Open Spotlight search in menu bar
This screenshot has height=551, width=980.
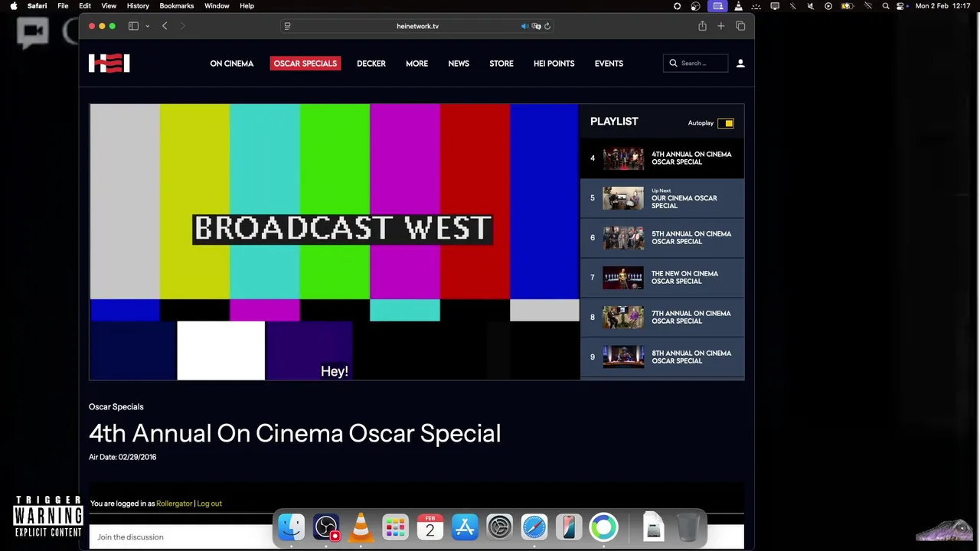coord(886,6)
